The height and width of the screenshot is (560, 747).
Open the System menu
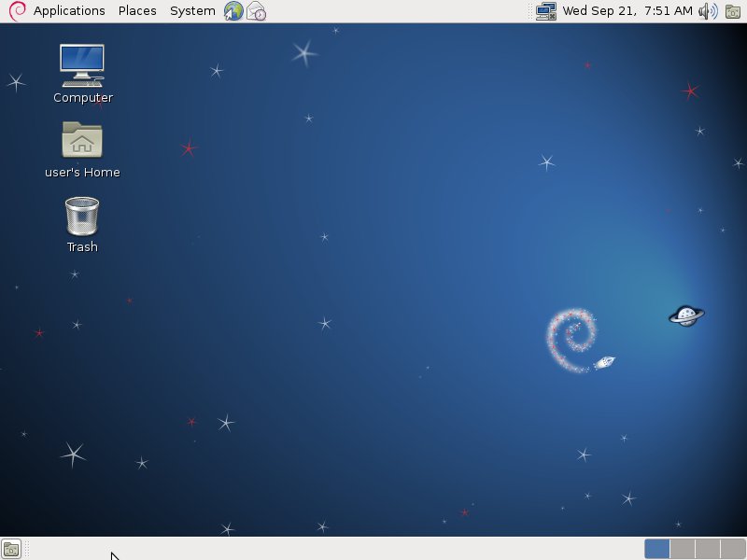[192, 10]
